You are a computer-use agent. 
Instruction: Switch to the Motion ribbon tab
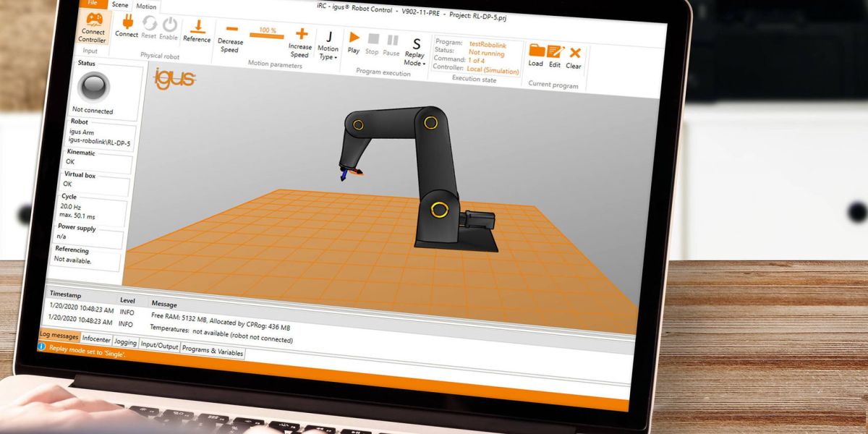pyautogui.click(x=146, y=6)
